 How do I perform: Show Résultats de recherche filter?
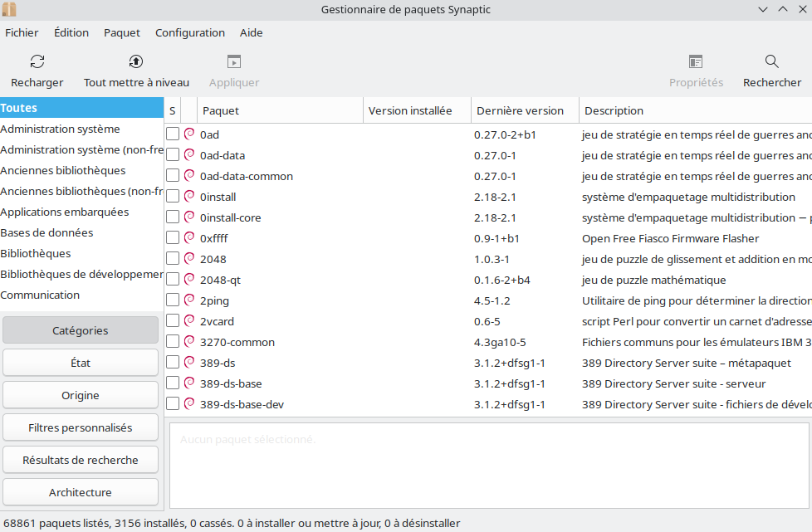[x=81, y=460]
